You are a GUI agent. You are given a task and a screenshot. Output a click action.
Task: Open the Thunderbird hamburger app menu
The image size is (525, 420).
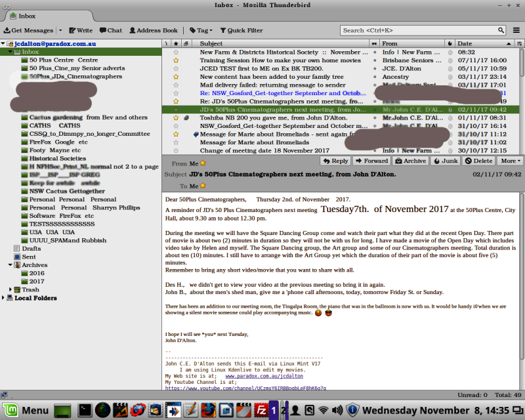tap(516, 30)
